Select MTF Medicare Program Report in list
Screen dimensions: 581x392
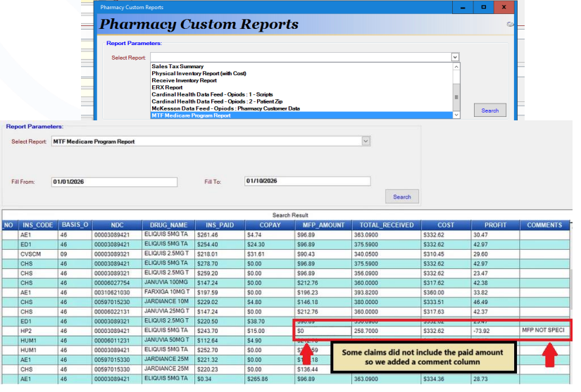(x=191, y=115)
